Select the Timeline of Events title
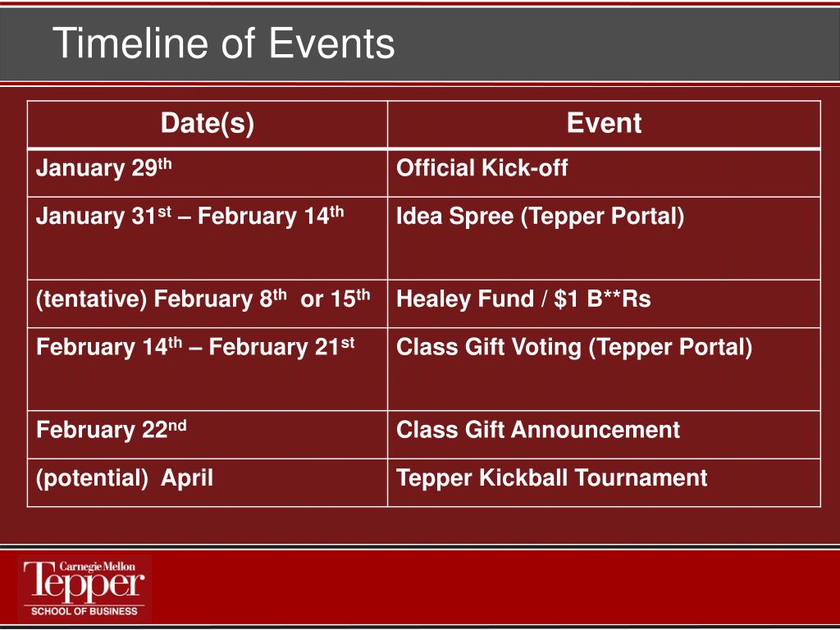The image size is (840, 630). [224, 43]
